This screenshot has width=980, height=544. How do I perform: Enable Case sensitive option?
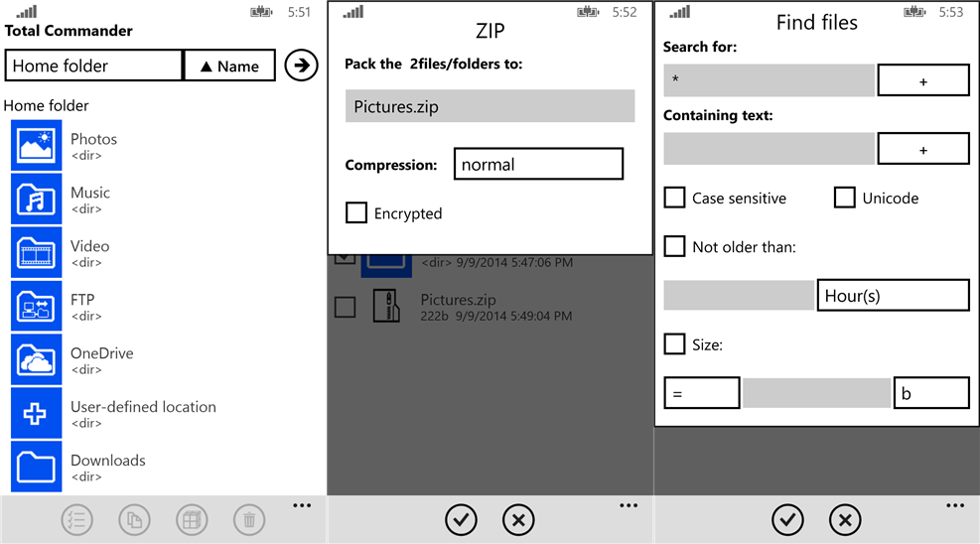pos(674,198)
